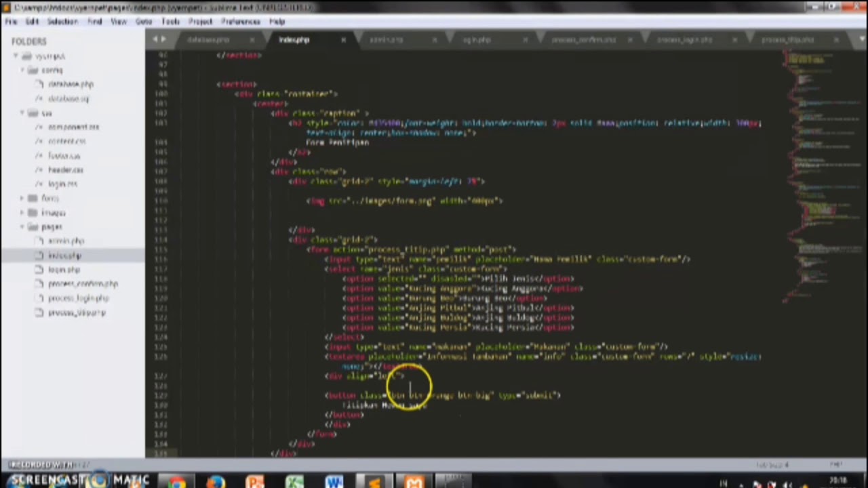
Task: Open process_confirm.php in the sidebar
Action: [83, 284]
